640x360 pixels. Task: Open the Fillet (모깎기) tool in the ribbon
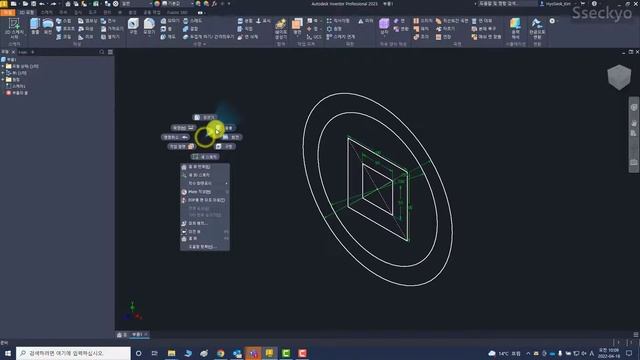point(149,26)
